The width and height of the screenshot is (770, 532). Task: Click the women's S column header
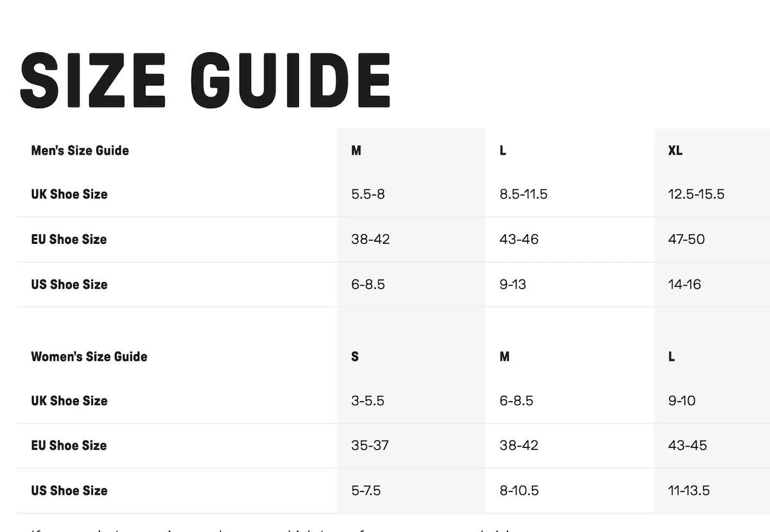[x=355, y=357]
